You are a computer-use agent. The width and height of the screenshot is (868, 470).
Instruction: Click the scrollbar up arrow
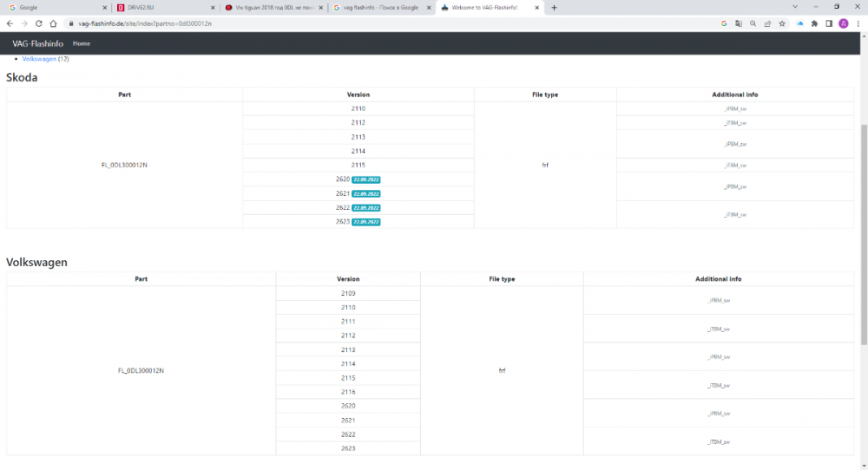[864, 36]
